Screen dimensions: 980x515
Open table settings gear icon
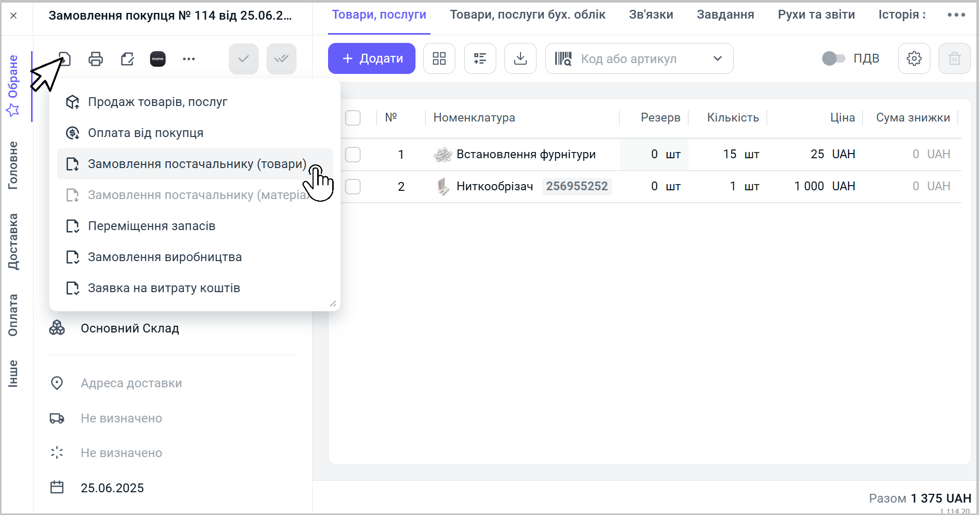[914, 58]
